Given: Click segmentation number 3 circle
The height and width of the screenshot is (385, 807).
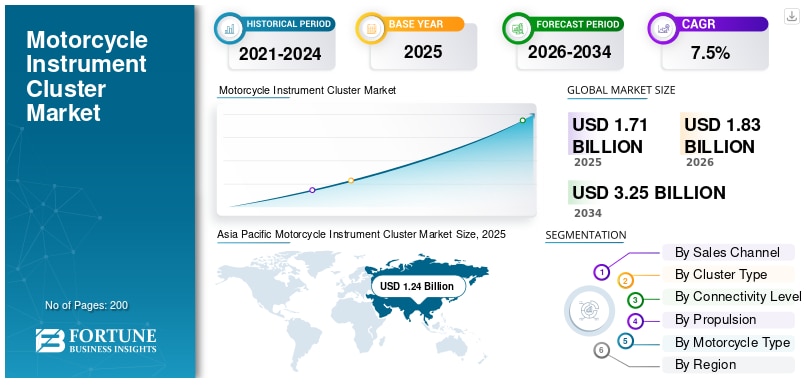Looking at the screenshot, I should 635,300.
